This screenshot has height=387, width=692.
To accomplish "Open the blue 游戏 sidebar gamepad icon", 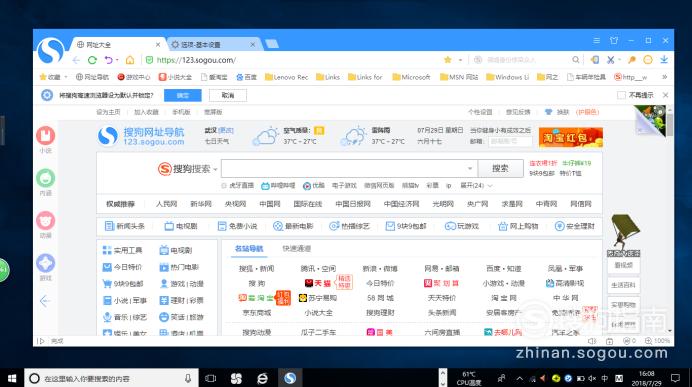I will 45,263.
